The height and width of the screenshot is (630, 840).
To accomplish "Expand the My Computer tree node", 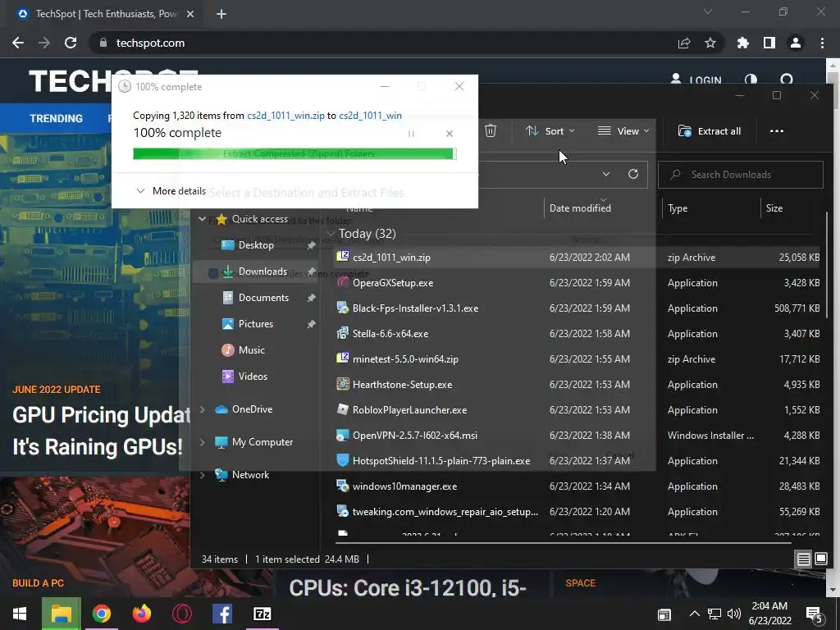I will tap(202, 442).
